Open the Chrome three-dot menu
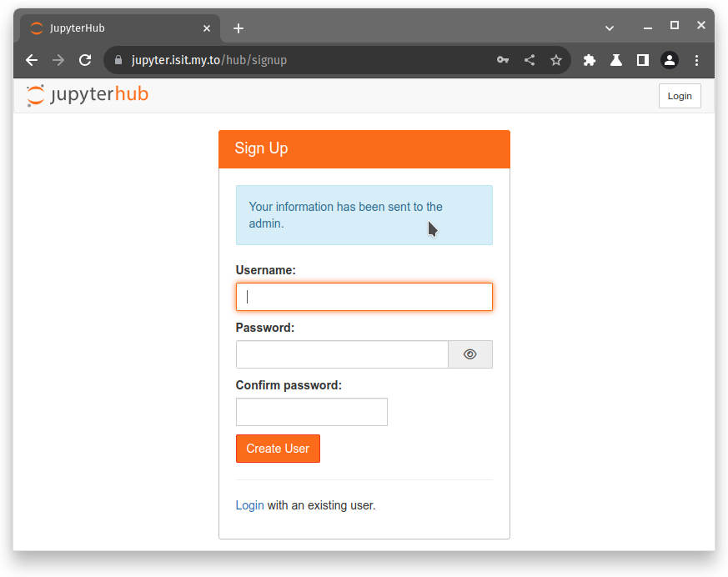Viewport: 728px width, 577px height. (697, 60)
